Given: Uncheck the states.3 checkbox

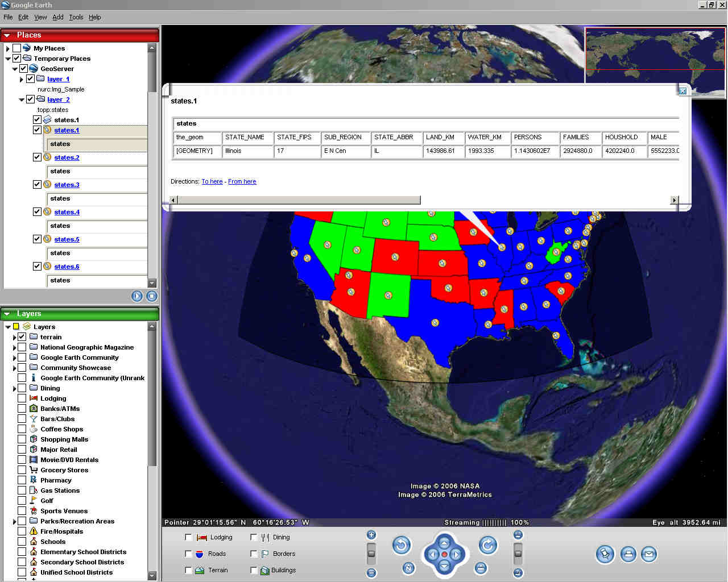Looking at the screenshot, I should (37, 184).
